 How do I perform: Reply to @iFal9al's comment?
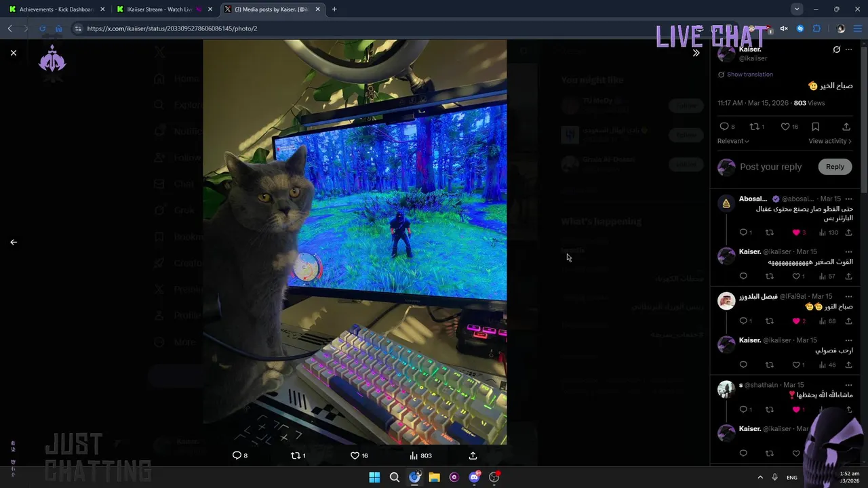point(743,321)
